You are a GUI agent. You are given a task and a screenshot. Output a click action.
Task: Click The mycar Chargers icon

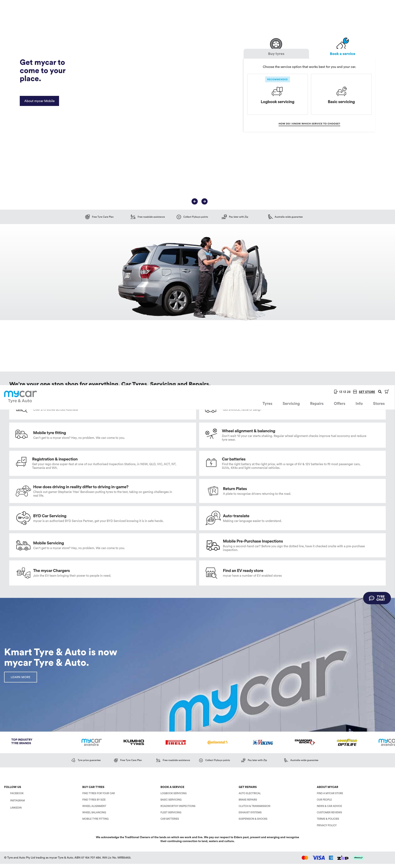coord(23,573)
